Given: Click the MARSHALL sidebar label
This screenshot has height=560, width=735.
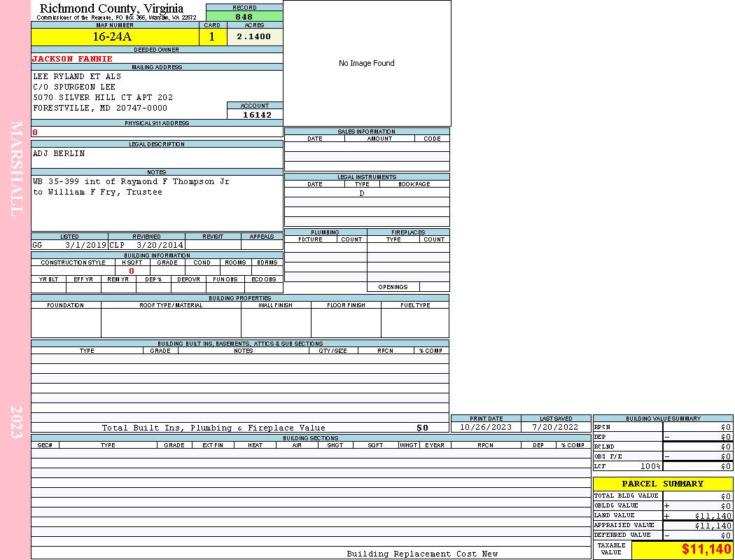Looking at the screenshot, I should pos(16,169).
